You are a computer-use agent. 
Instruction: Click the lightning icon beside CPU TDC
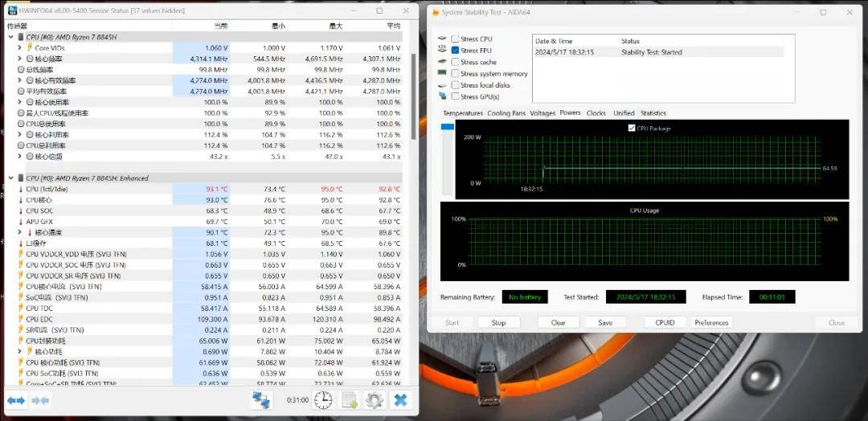coord(21,309)
